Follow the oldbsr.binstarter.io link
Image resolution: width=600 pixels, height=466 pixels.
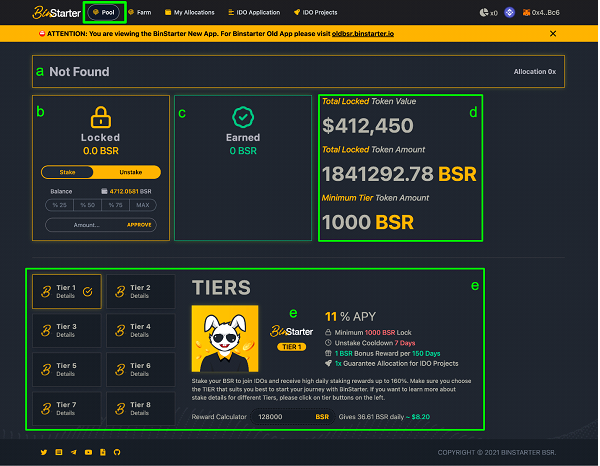click(x=363, y=34)
